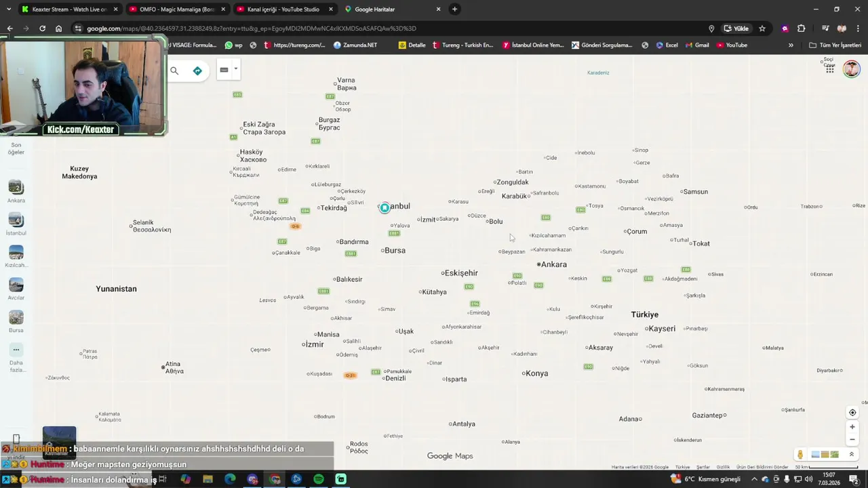Image resolution: width=868 pixels, height=488 pixels.
Task: Open the Kızılcahamam recent place thumbnail
Action: tap(16, 256)
